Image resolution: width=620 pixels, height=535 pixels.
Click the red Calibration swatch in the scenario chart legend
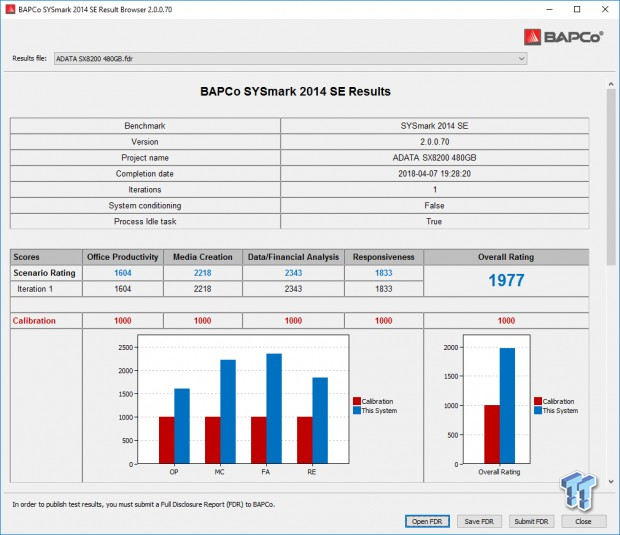(357, 401)
